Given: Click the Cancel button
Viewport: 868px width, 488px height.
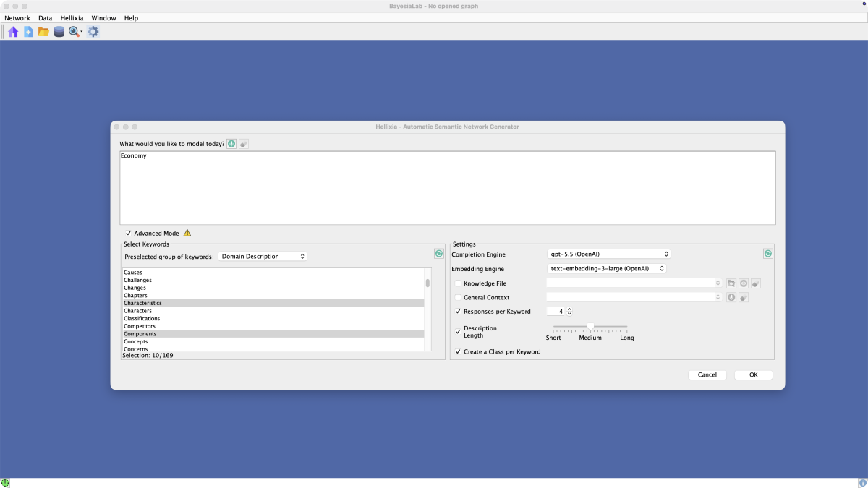Looking at the screenshot, I should coord(707,374).
